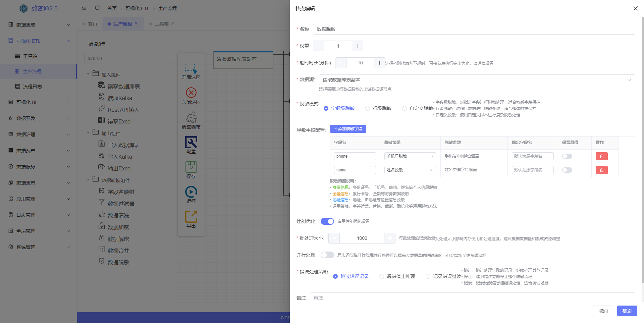Select the 数据脱敏 shield icon
This screenshot has height=323, width=644.
(x=101, y=261)
